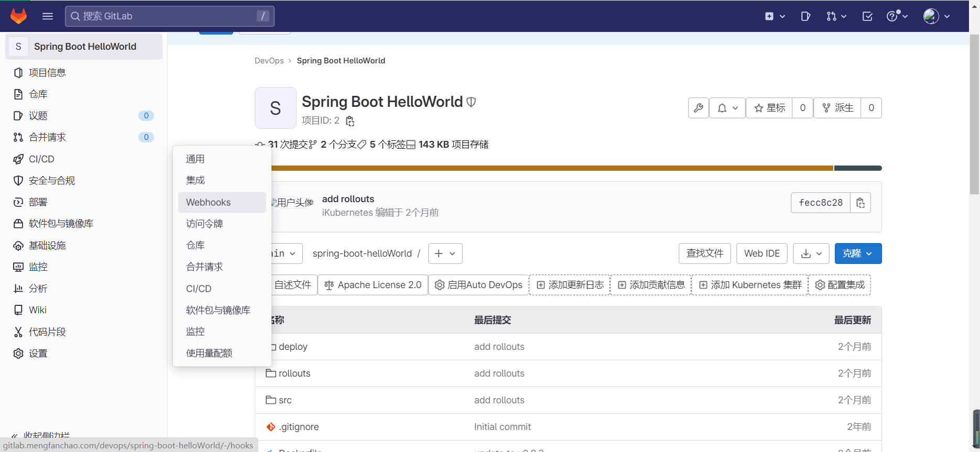The width and height of the screenshot is (980, 452).
Task: Open 代码片段 in the sidebar
Action: coord(84,332)
